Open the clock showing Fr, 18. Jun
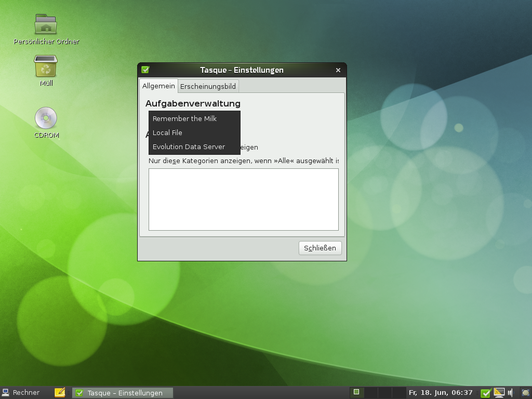Viewport: 532px width, 399px height. pos(441,393)
